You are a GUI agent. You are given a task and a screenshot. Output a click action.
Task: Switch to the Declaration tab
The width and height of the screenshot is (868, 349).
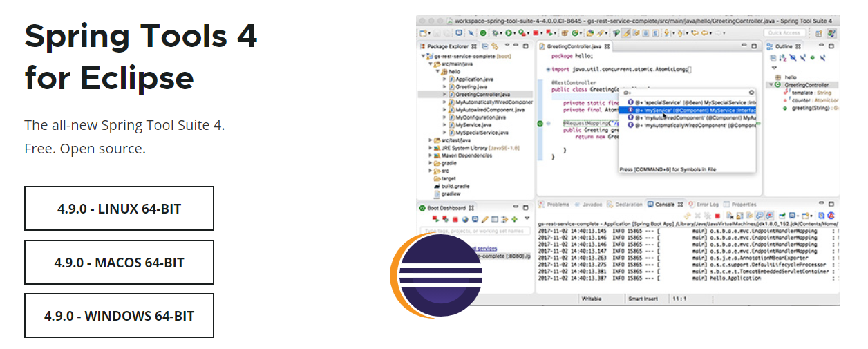coord(624,205)
